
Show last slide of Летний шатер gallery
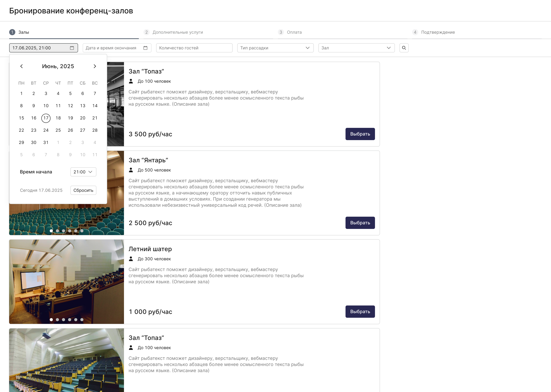[x=82, y=320]
